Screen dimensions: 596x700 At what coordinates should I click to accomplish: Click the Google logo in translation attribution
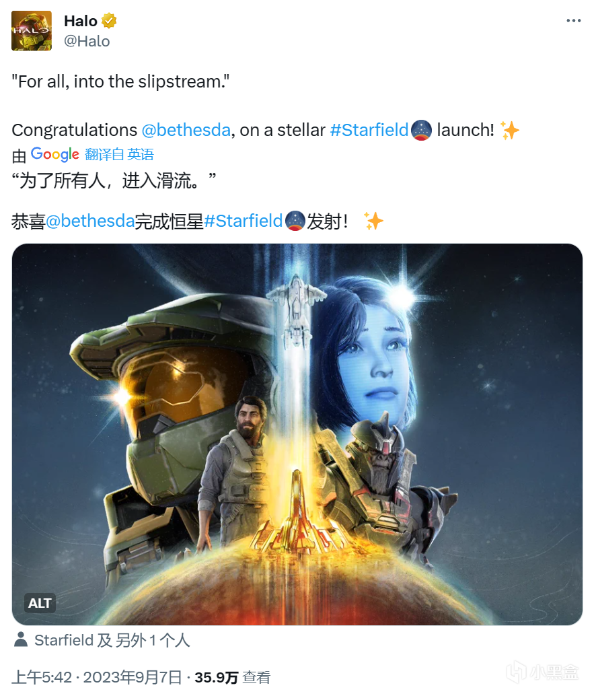coord(55,154)
